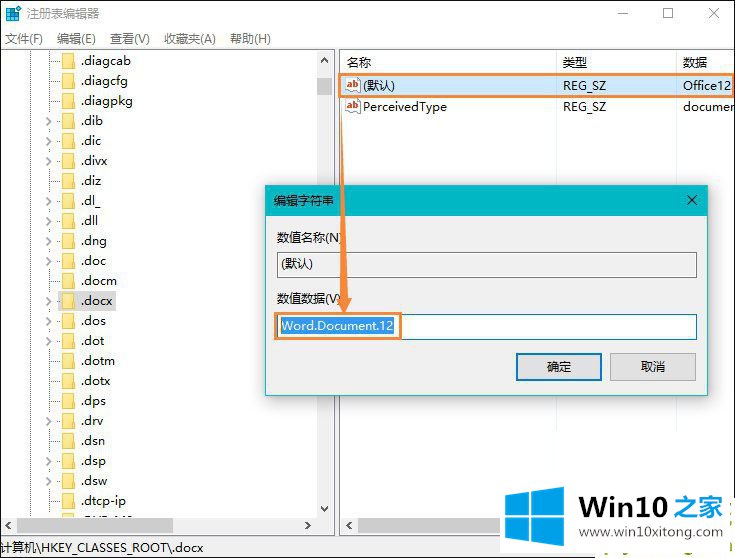This screenshot has height=558, width=735.
Task: Click the .divx folder icon
Action: [x=68, y=161]
